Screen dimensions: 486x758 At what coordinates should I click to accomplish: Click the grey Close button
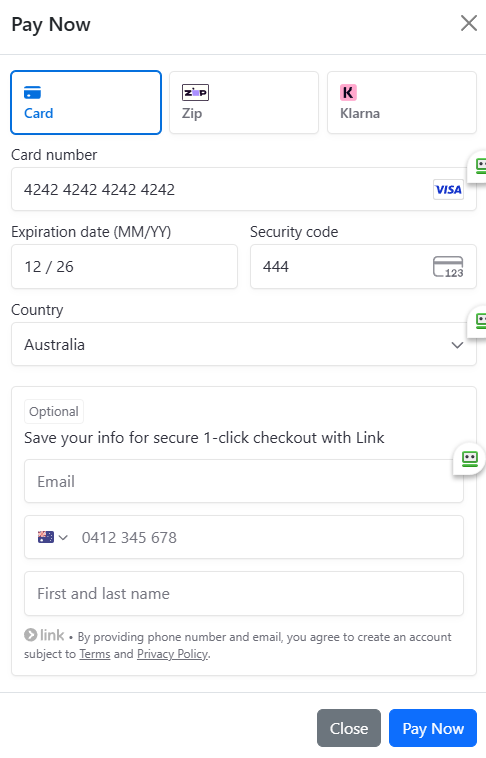click(349, 728)
